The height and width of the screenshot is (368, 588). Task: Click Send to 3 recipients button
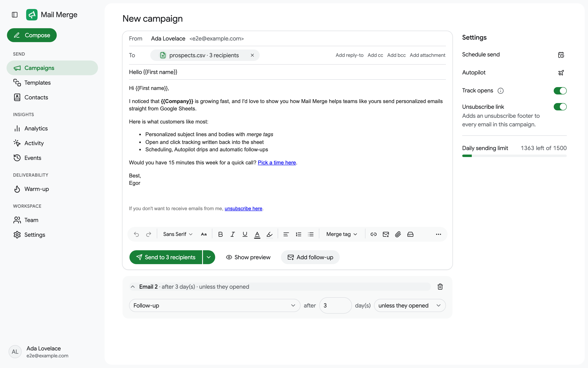pos(166,257)
